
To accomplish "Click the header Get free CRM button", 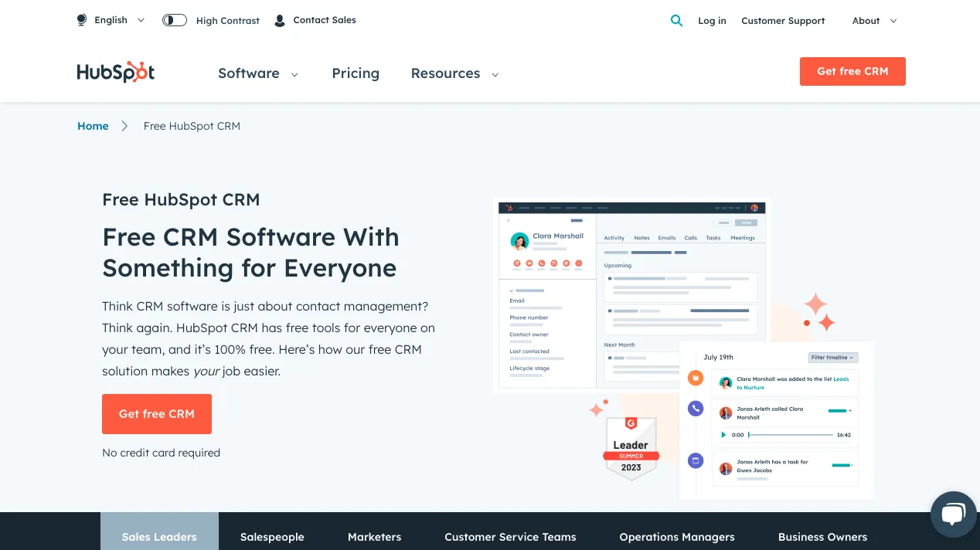I will tap(852, 71).
